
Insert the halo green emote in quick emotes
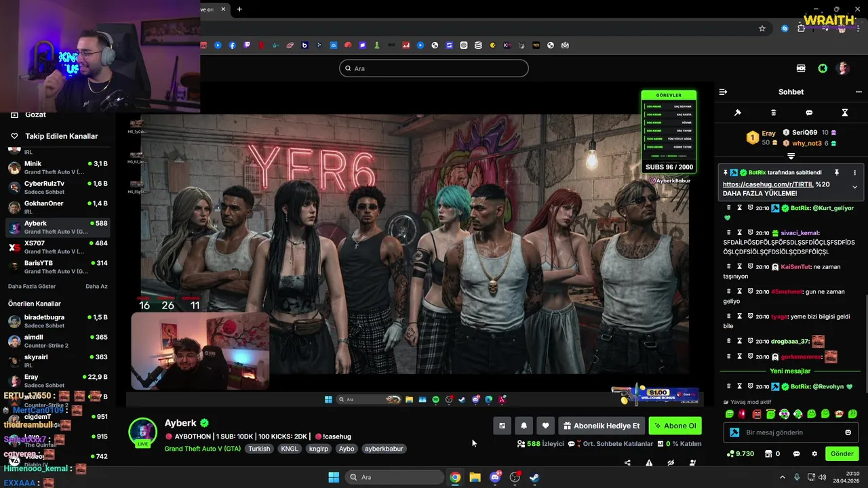770,413
